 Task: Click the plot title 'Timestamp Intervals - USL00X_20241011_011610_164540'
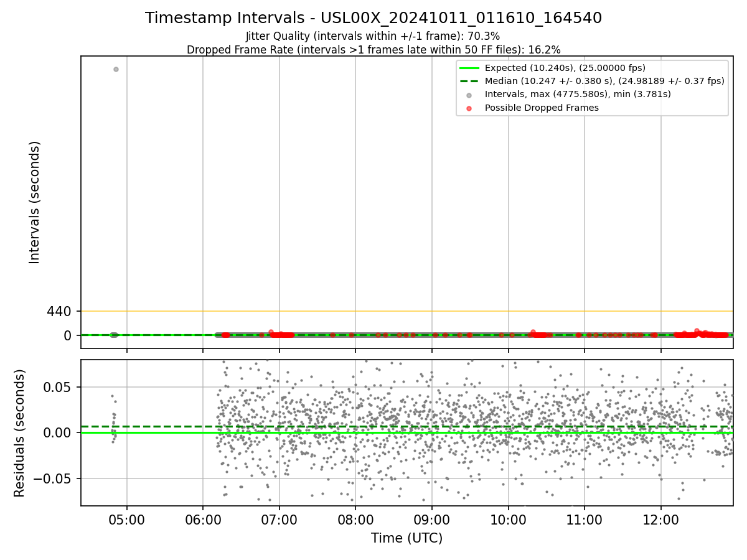(x=374, y=18)
